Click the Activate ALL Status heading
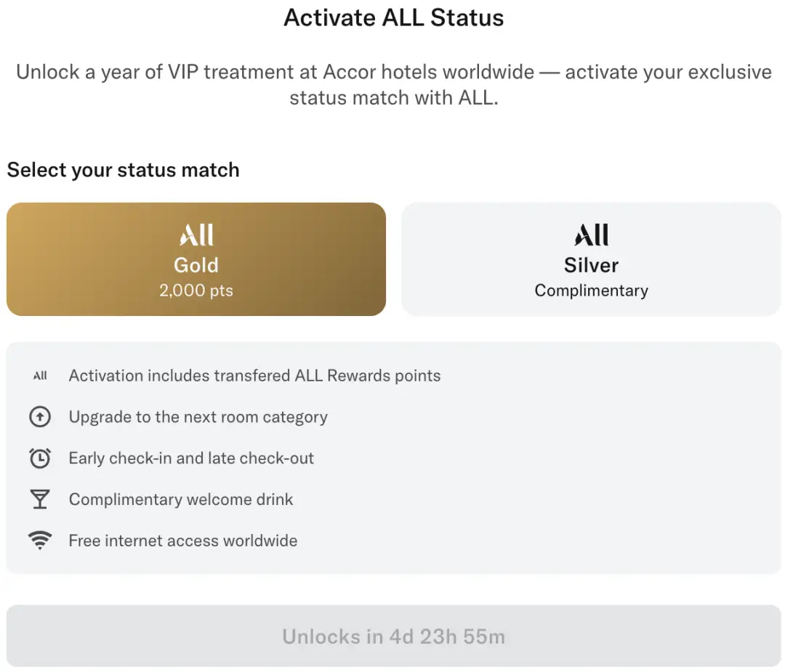Viewport: 785px width, 672px height. 393,18
